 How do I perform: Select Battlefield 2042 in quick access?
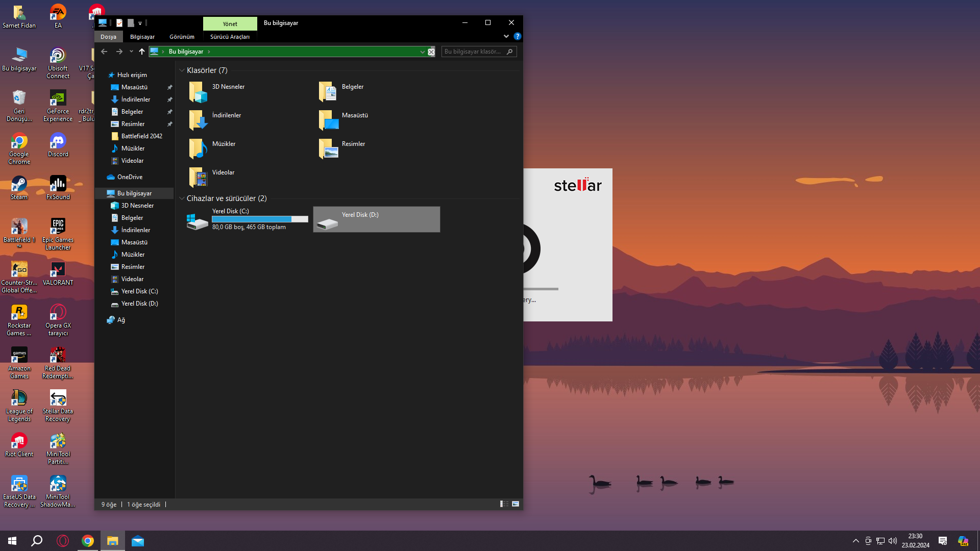click(141, 136)
